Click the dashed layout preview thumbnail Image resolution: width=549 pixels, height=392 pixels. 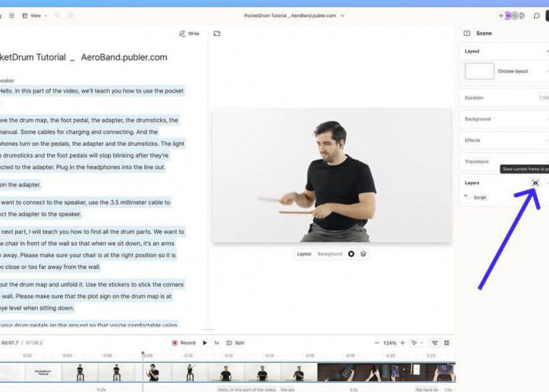coord(479,71)
